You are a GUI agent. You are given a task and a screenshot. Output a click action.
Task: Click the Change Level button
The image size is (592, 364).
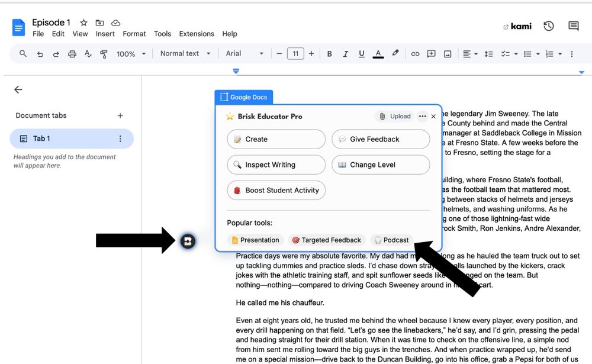[381, 165]
